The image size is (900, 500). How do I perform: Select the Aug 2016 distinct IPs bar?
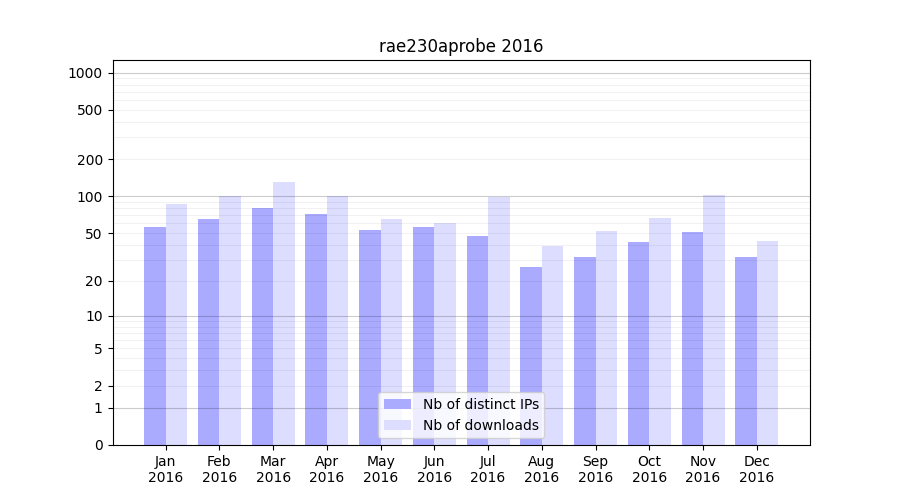click(x=531, y=355)
